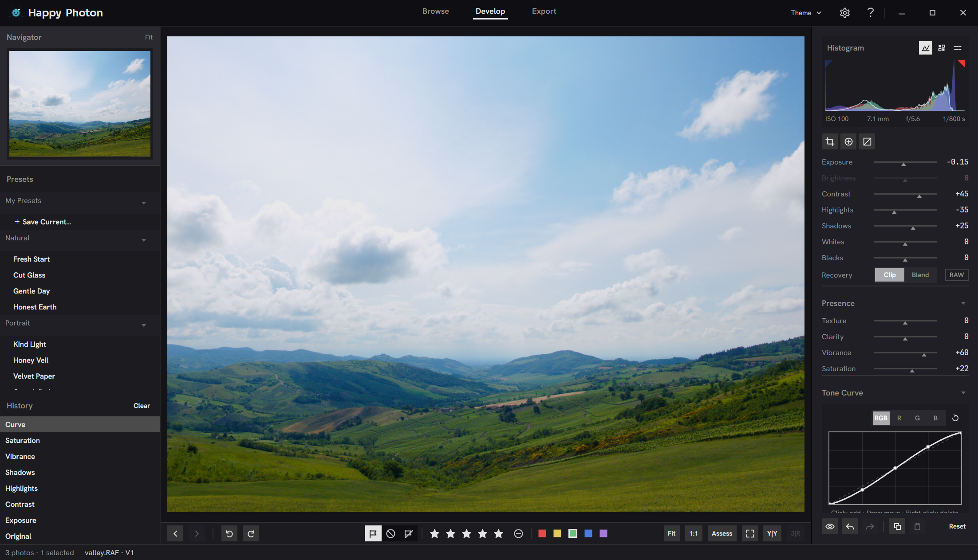Set Recovery mode to Clip

point(890,275)
